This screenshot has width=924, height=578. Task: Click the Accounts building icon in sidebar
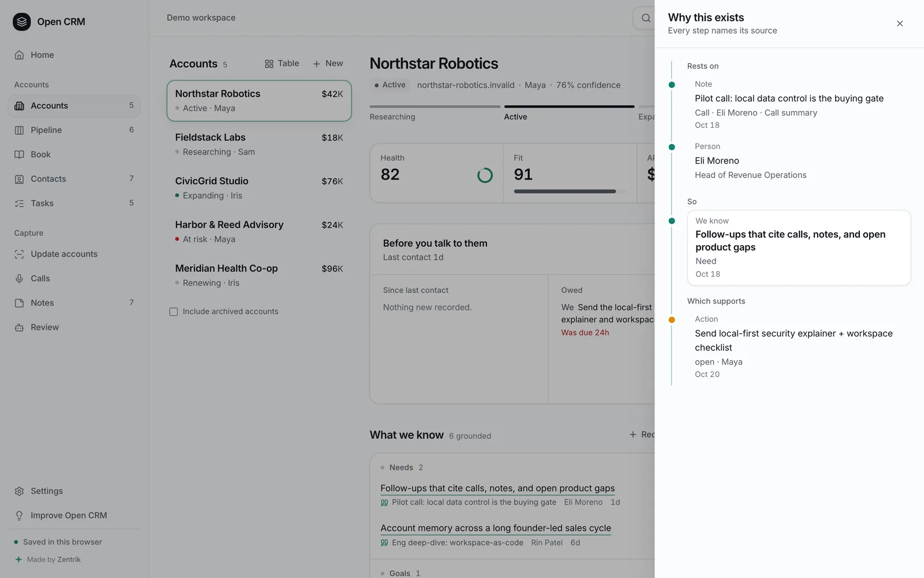point(19,106)
